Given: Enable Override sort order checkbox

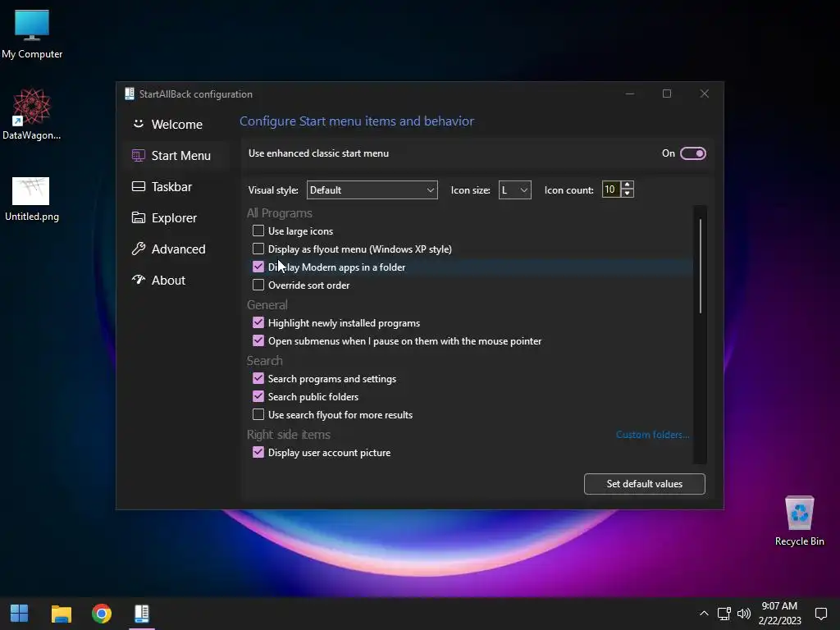Looking at the screenshot, I should point(258,285).
